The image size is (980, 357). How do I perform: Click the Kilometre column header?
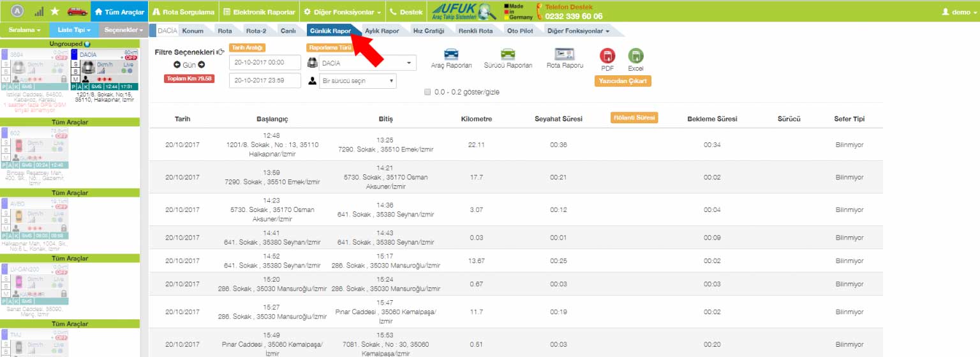tap(476, 119)
